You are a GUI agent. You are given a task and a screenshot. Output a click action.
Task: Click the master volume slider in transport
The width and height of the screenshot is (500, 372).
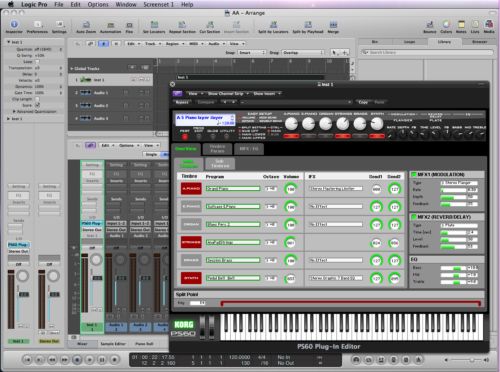(x=466, y=360)
